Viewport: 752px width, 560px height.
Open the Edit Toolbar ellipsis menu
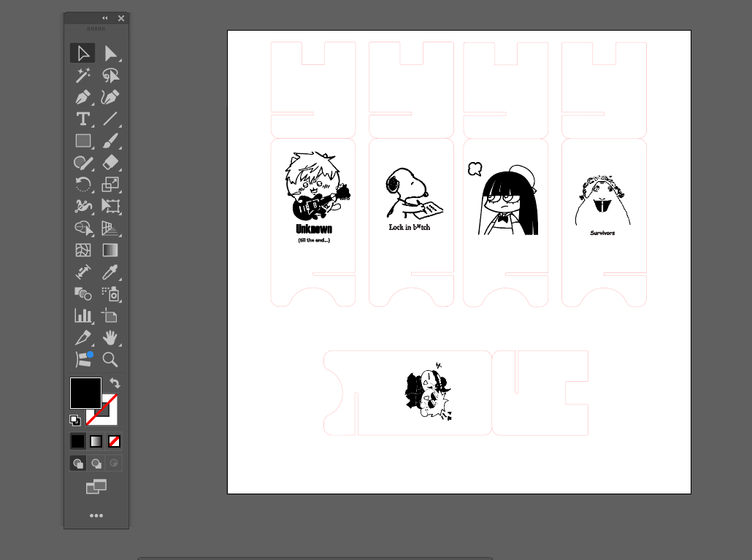coord(96,515)
